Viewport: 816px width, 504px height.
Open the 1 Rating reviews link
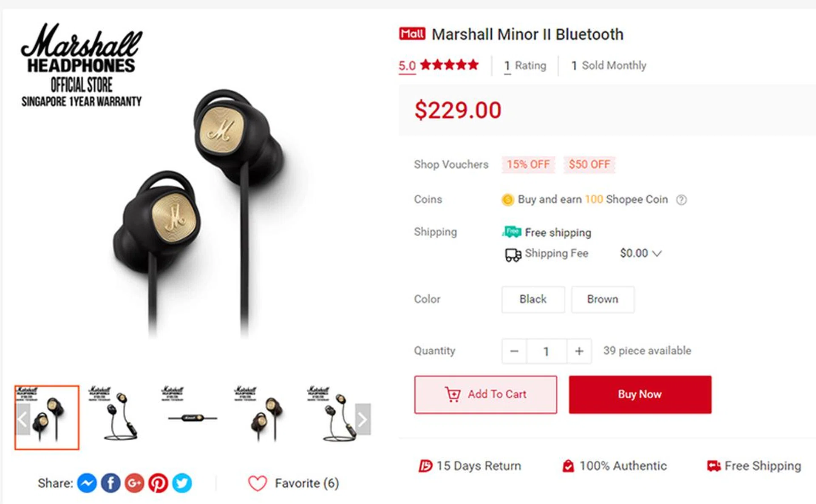tap(525, 66)
